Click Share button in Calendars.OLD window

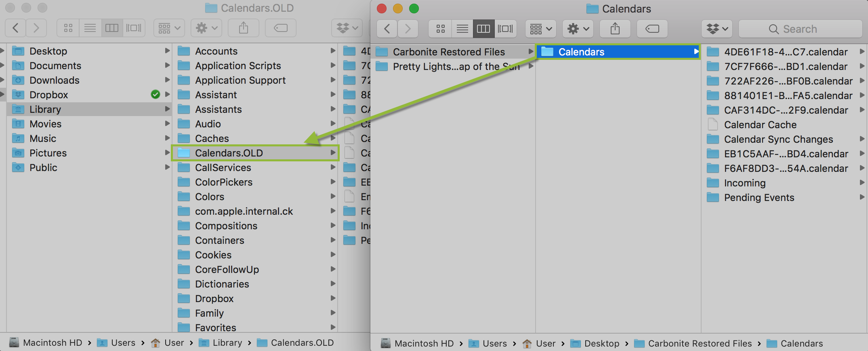click(243, 28)
